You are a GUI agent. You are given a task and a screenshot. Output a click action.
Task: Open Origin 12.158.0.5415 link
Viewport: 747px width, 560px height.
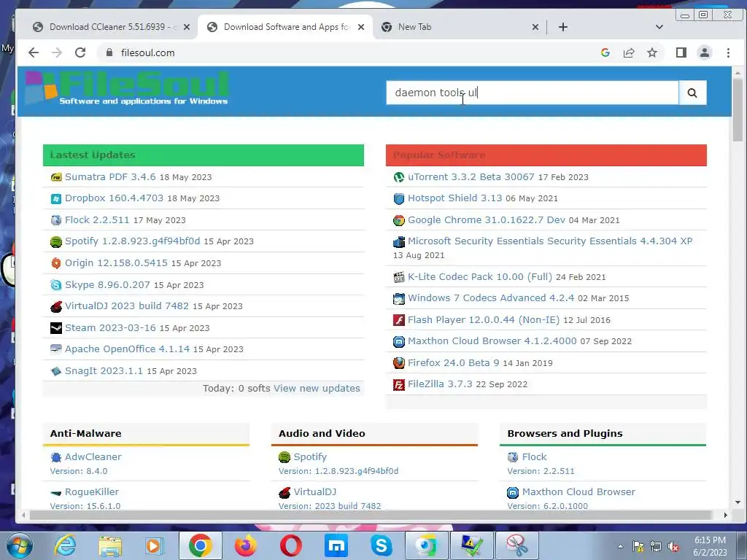(x=116, y=262)
